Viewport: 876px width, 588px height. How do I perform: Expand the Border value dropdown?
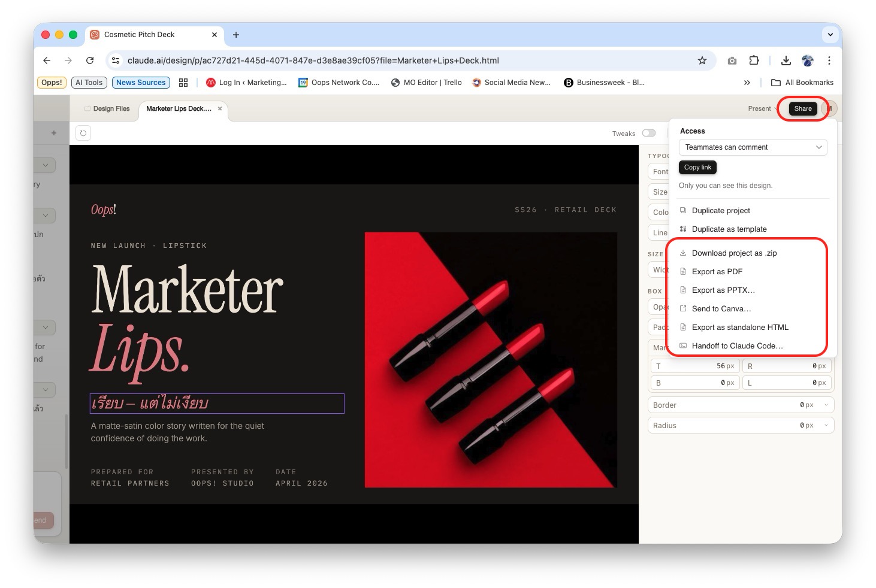click(826, 405)
